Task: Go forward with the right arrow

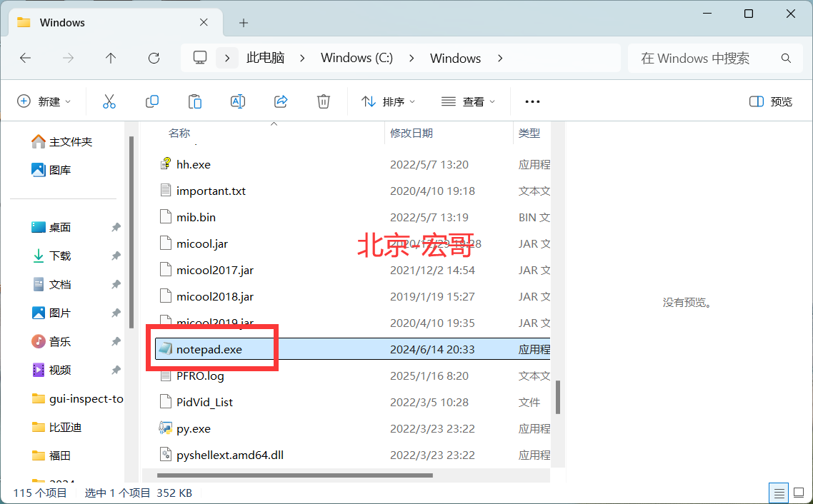Action: click(x=68, y=58)
